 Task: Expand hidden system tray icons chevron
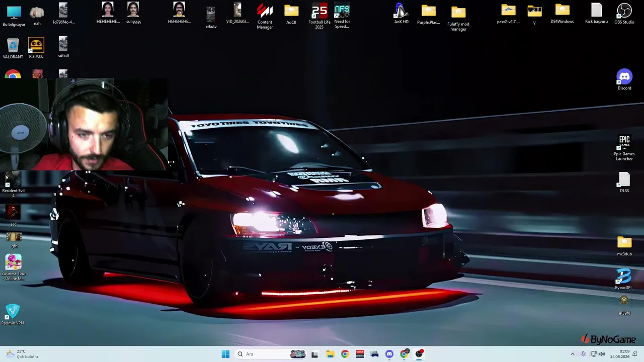(572, 354)
